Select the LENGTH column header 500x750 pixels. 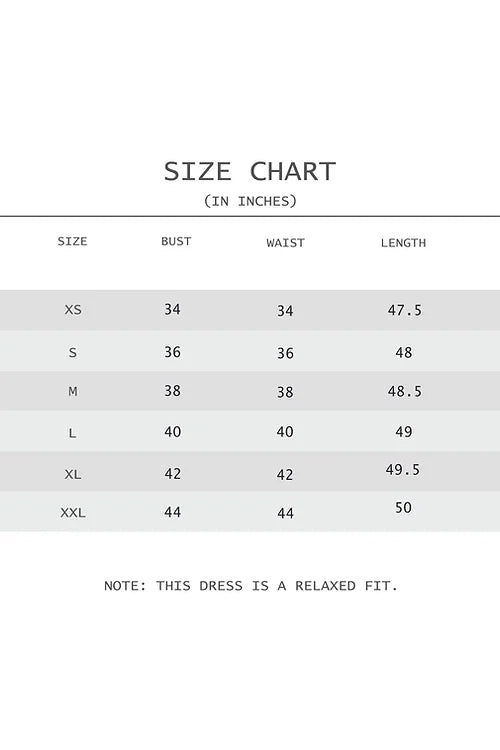[x=403, y=243]
